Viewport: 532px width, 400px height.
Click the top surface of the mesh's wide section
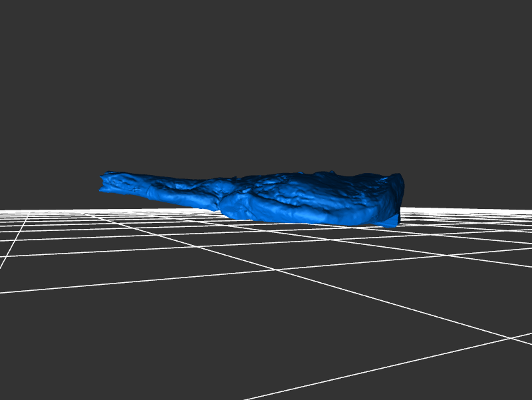313,186
